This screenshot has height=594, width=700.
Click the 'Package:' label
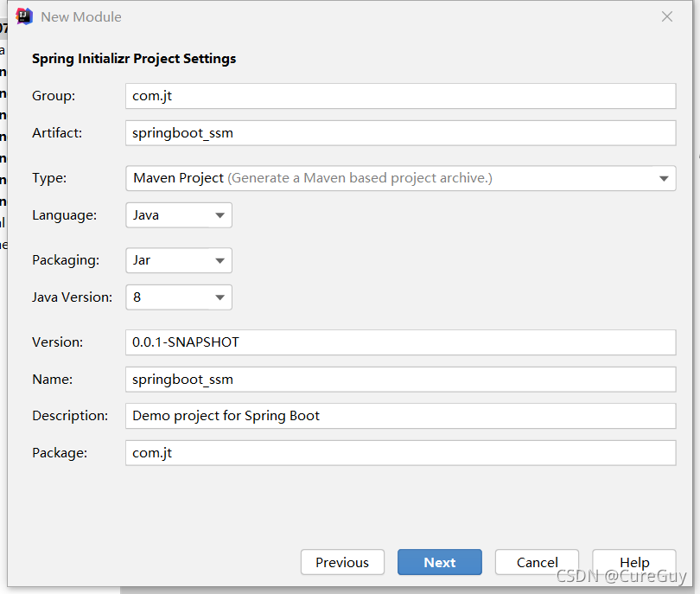[x=60, y=453]
